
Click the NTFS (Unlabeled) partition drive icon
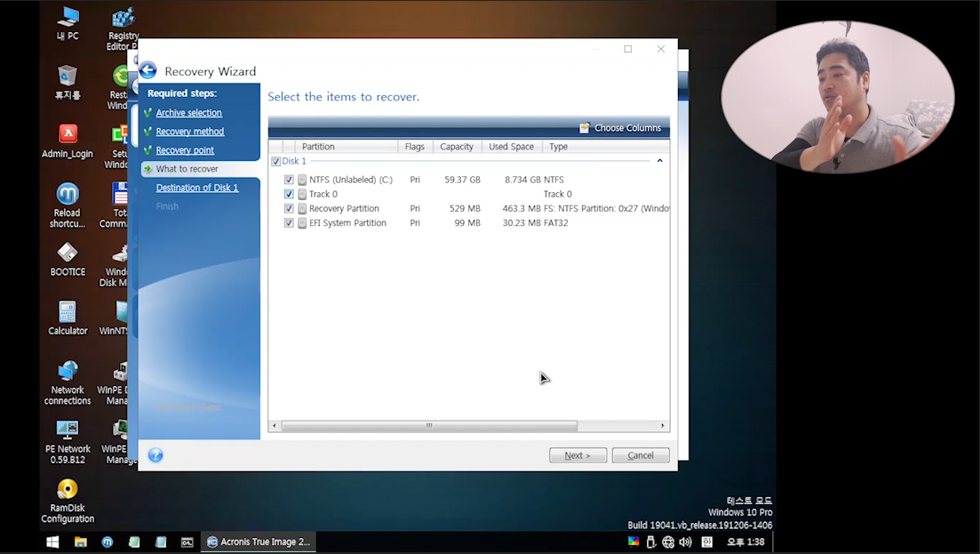pos(302,180)
